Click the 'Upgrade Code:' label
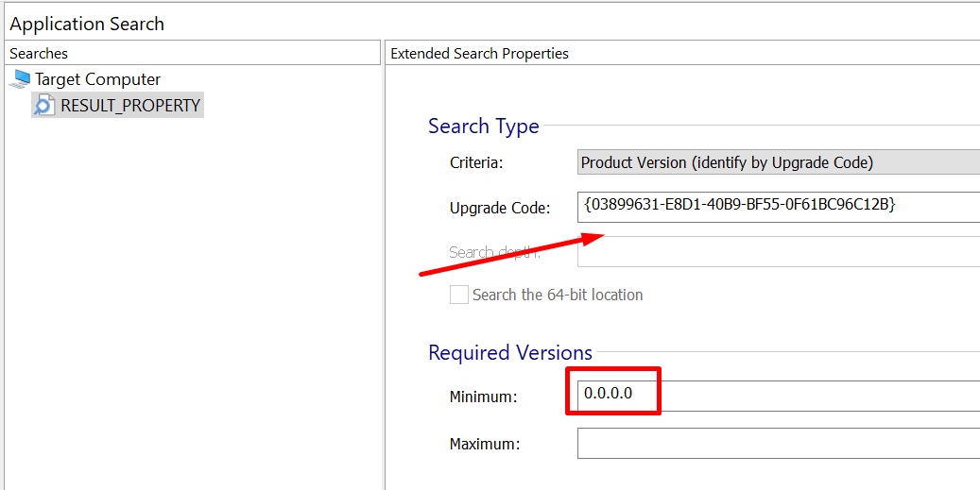980x490 pixels. click(500, 208)
